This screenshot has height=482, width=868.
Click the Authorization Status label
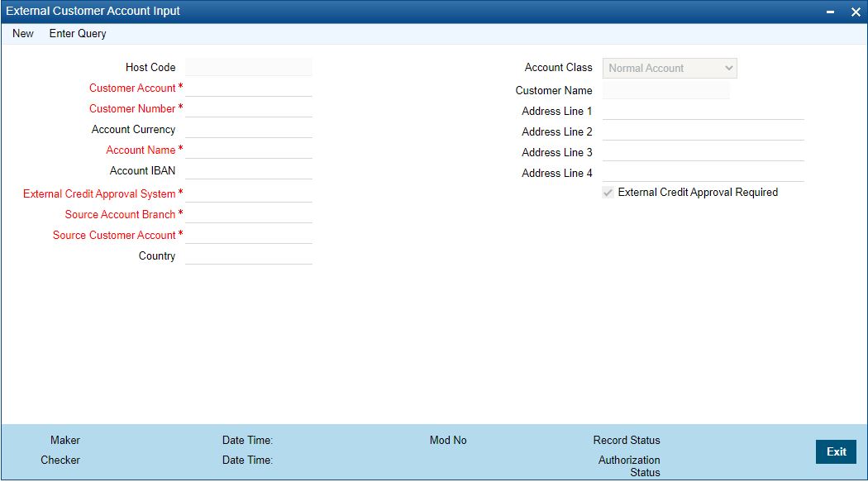pos(629,466)
